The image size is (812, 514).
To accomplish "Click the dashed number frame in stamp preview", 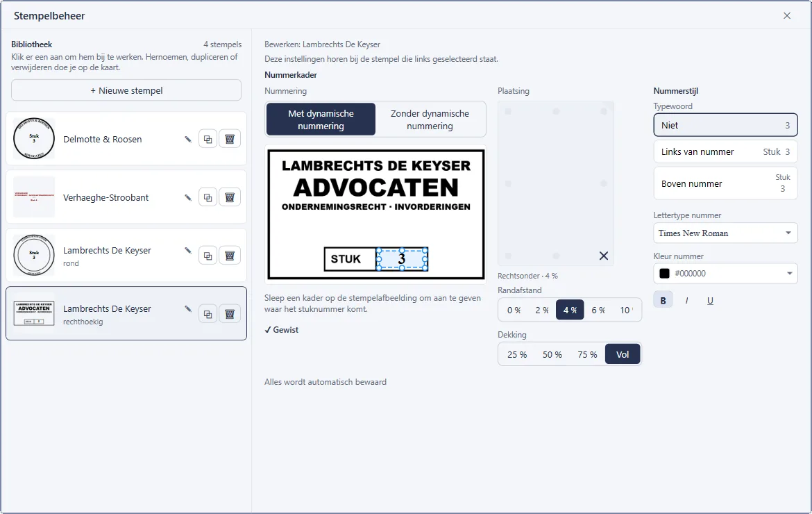I will 402,258.
